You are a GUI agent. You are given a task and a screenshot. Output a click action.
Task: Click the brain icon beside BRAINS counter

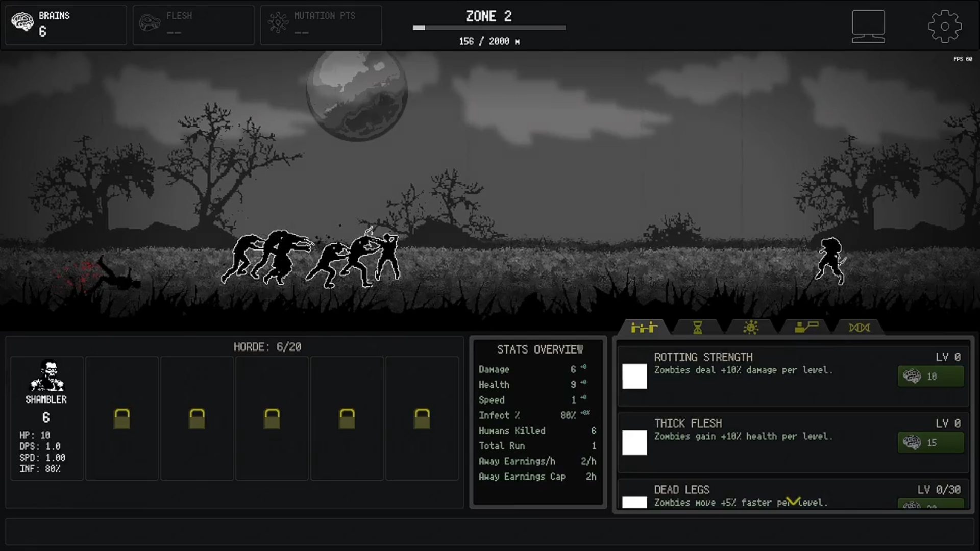(22, 22)
